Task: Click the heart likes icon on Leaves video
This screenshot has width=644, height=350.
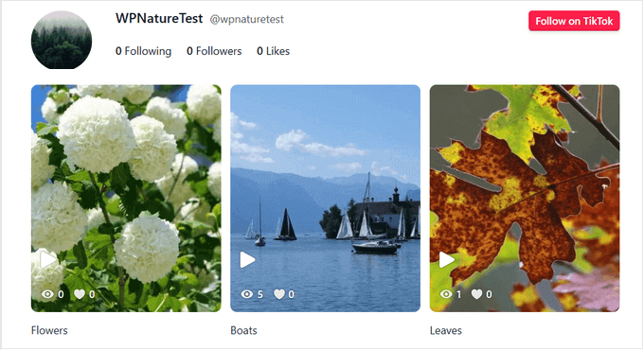Action: 476,294
